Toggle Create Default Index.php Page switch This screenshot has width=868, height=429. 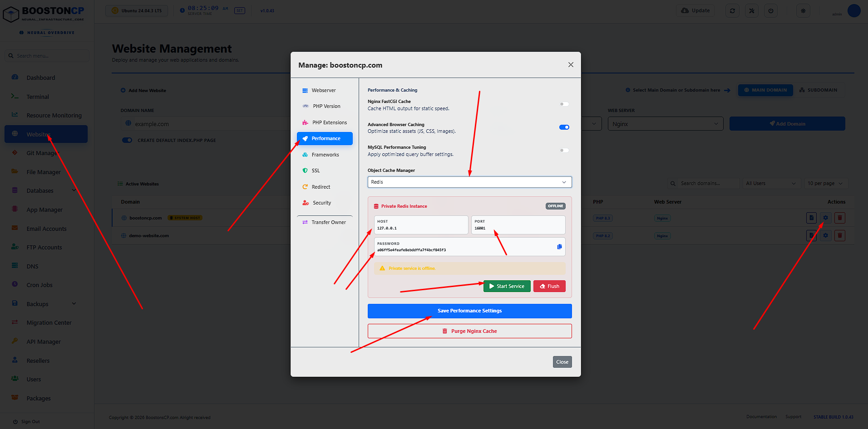tap(127, 140)
